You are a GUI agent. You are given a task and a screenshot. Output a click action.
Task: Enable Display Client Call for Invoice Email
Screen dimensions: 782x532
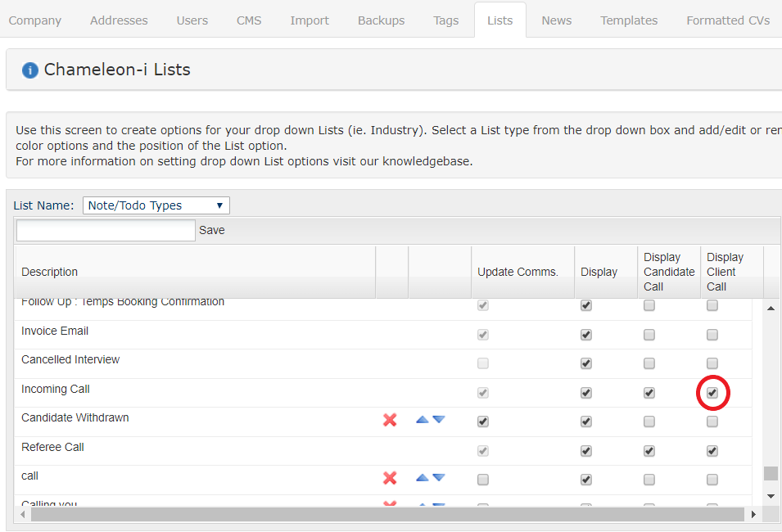[x=712, y=335]
